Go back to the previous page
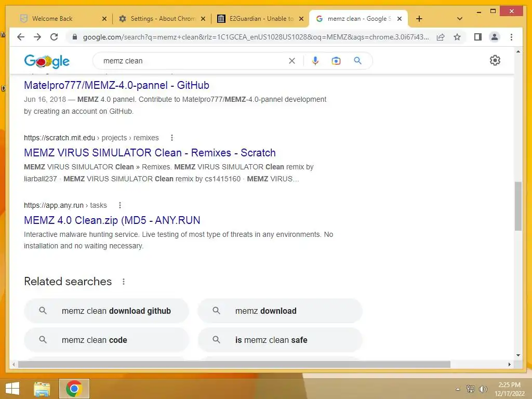The width and height of the screenshot is (532, 399). [21, 37]
